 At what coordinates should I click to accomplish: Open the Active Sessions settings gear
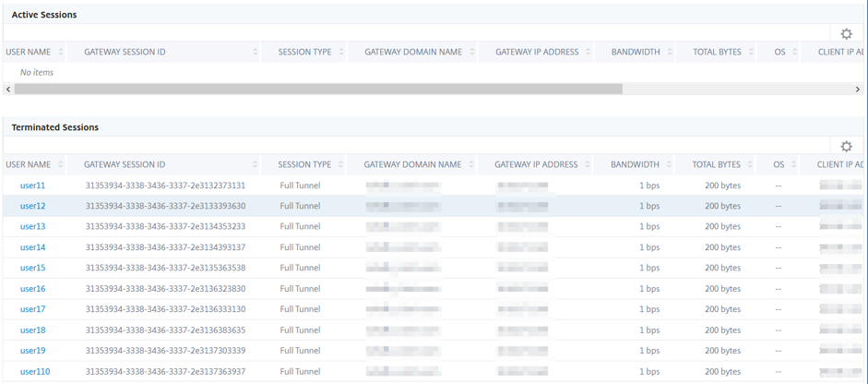[846, 34]
